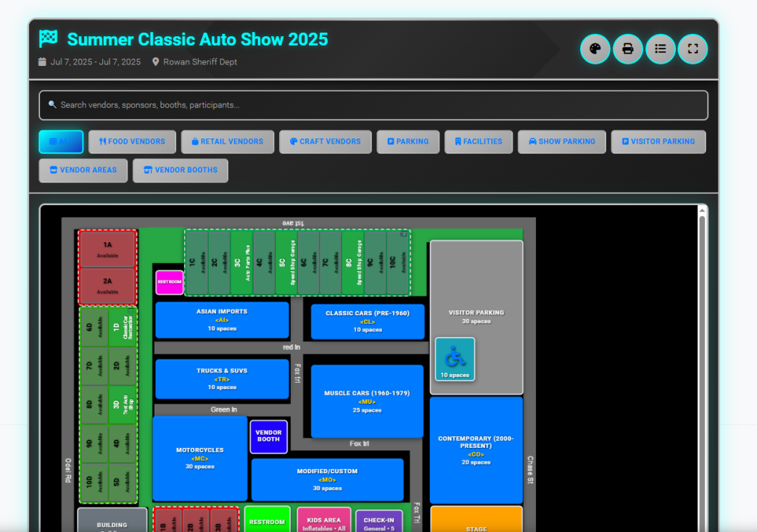The height and width of the screenshot is (532, 757).
Task: Click the magnifier icon in the search bar
Action: [51, 104]
